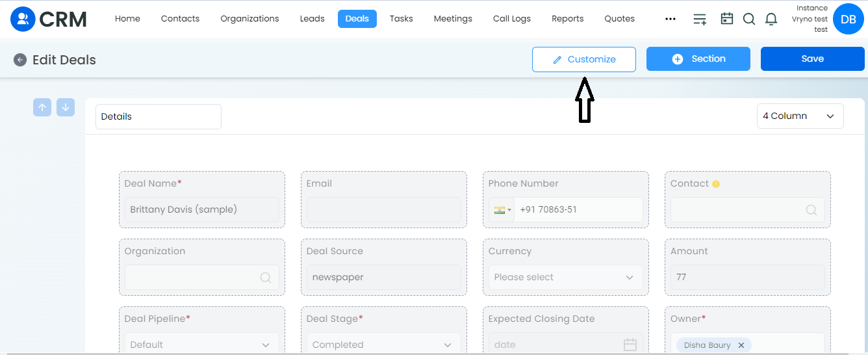The width and height of the screenshot is (868, 355).
Task: Click the Customize button
Action: [584, 59]
